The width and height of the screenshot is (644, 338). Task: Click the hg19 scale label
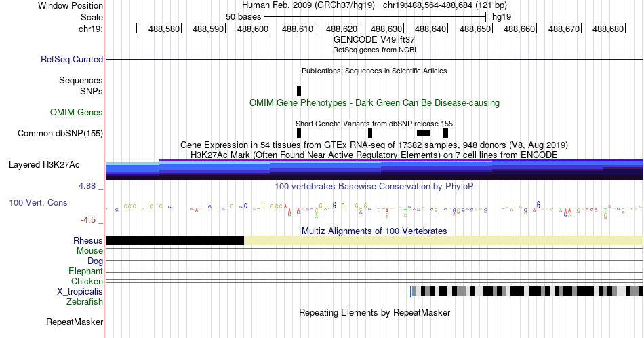pyautogui.click(x=502, y=17)
